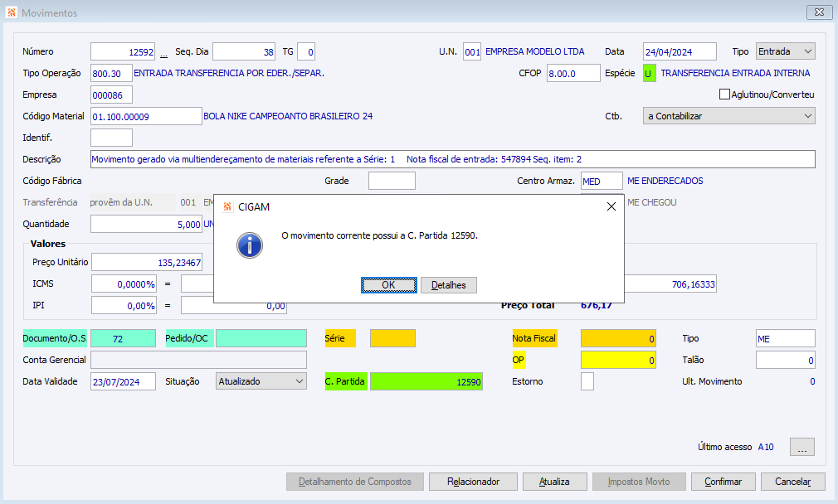Click the yellow OP field
838x504 pixels.
(x=618, y=360)
